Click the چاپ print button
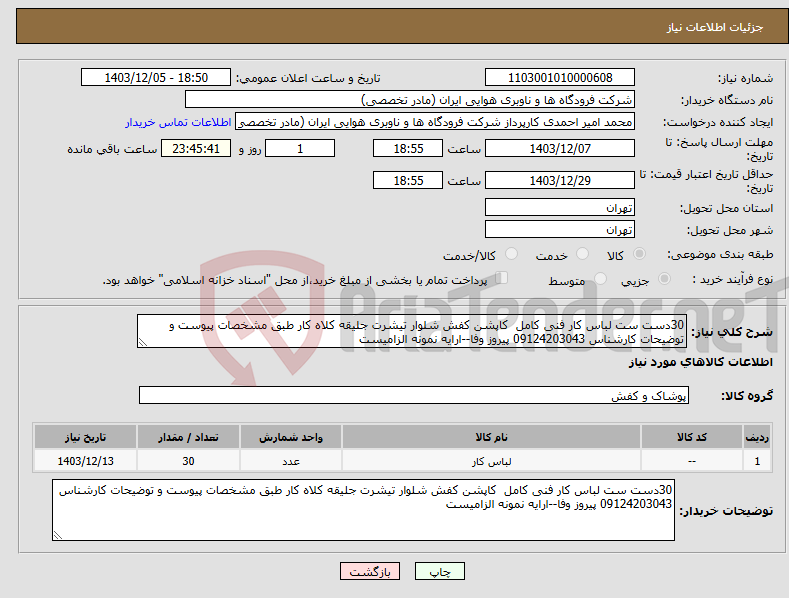The height and width of the screenshot is (598, 789). (x=440, y=571)
